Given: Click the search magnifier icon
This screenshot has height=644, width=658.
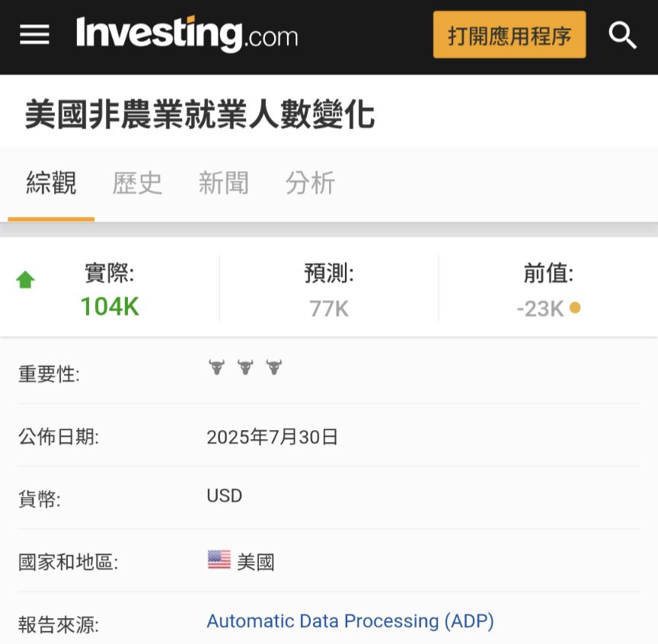Looking at the screenshot, I should (623, 36).
